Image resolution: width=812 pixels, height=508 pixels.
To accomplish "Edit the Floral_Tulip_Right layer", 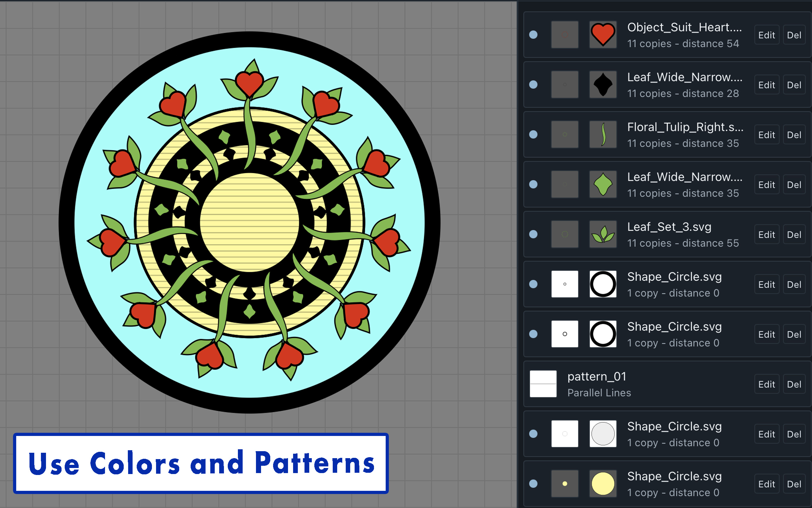I will [x=767, y=135].
